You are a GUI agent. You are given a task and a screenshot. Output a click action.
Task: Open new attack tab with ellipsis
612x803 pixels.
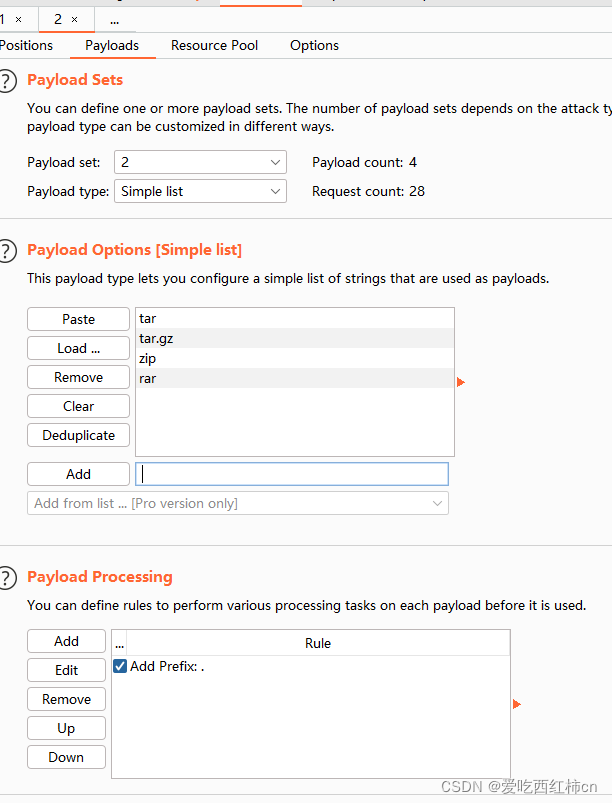click(114, 19)
